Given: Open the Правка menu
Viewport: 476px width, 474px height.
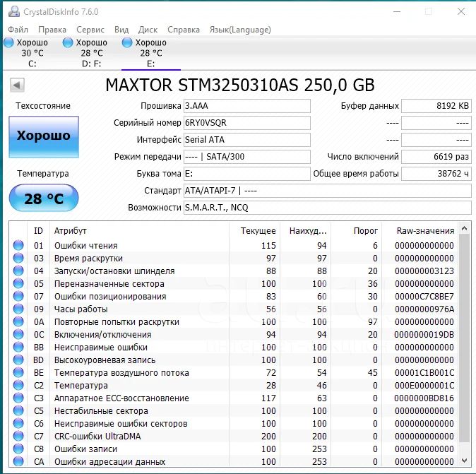Looking at the screenshot, I should click(52, 30).
